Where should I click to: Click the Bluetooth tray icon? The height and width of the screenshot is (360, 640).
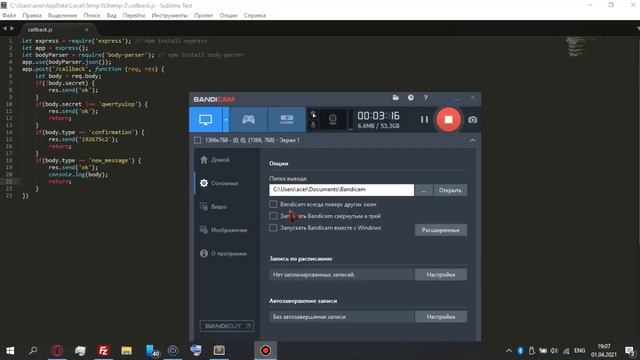(520, 351)
